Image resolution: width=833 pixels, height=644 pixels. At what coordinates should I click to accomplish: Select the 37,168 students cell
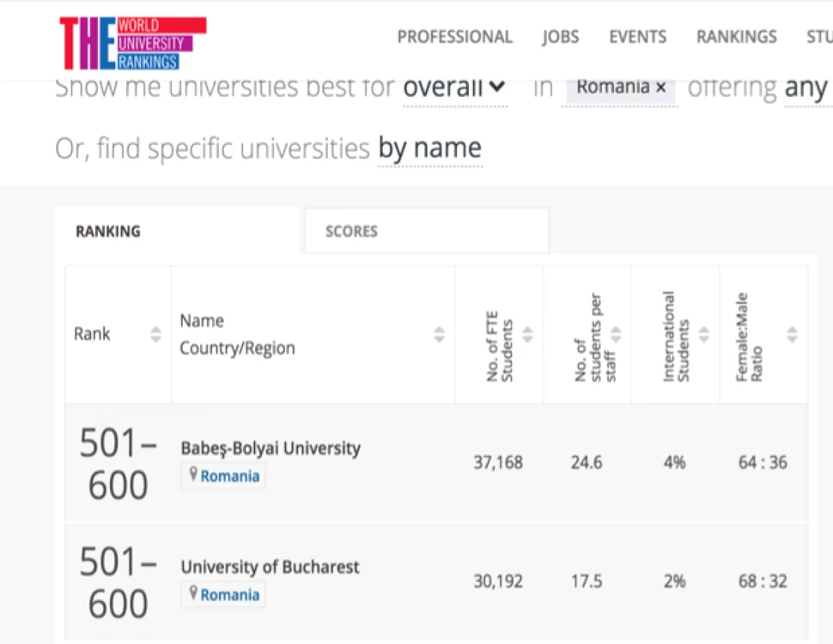tap(498, 462)
